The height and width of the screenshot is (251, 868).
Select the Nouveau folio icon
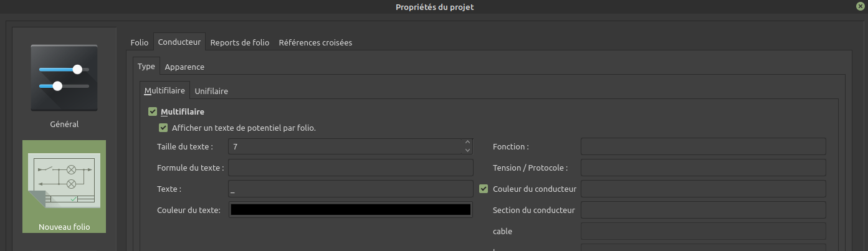click(x=64, y=186)
